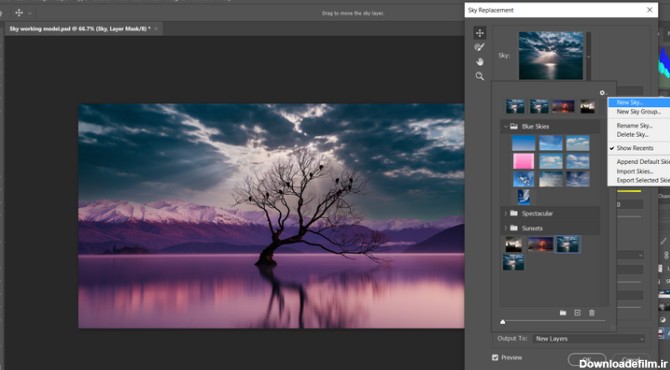670x370 pixels.
Task: Click the thumbnail size slider handle
Action: (502, 321)
